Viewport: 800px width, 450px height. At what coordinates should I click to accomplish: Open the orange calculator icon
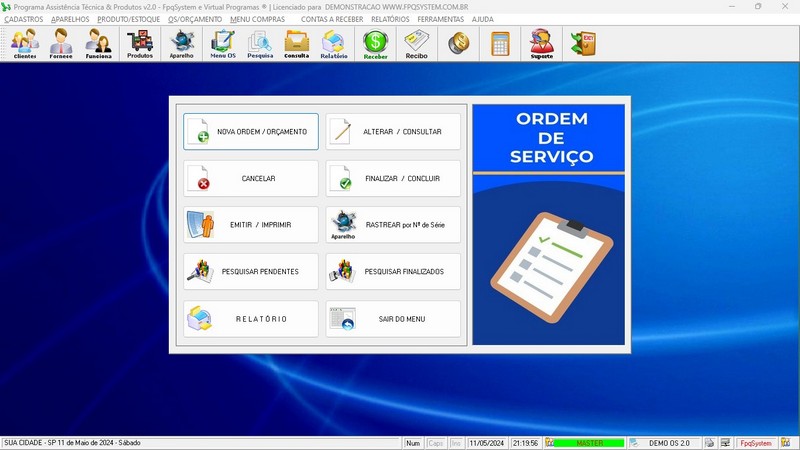click(500, 43)
